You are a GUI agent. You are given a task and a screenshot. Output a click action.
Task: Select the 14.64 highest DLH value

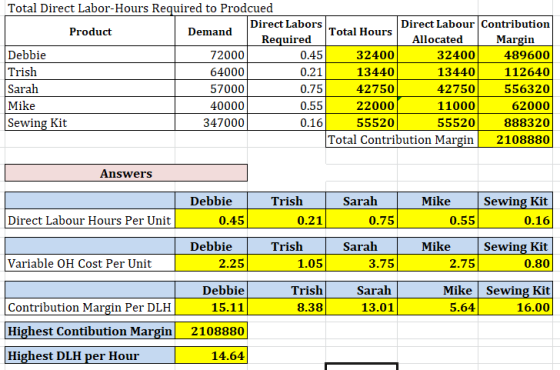click(x=211, y=355)
